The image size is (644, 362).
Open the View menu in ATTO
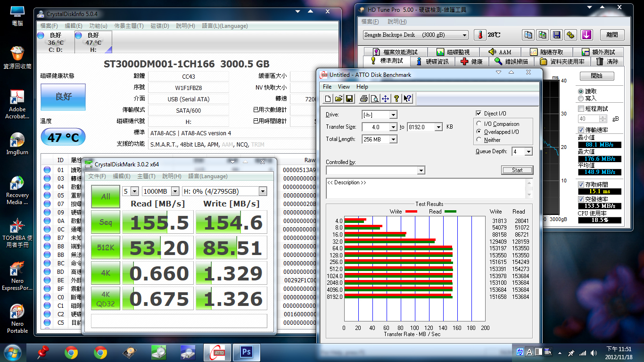[x=344, y=87]
